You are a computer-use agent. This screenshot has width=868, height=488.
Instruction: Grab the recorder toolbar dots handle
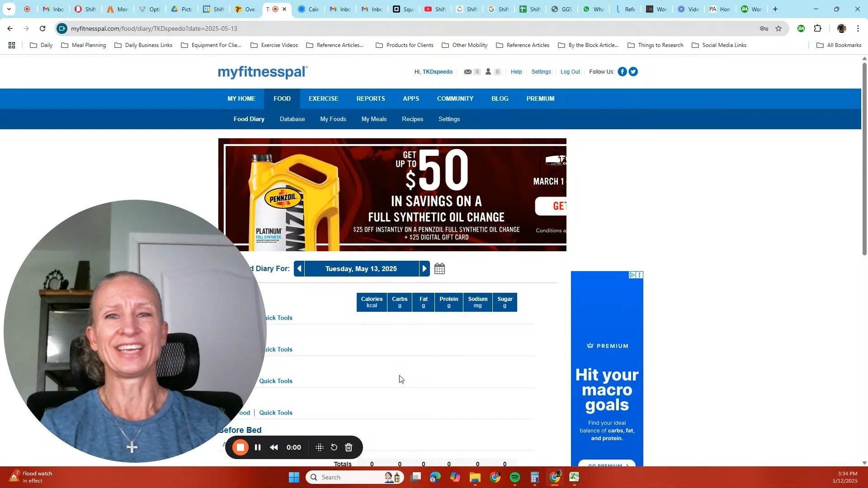point(320,447)
